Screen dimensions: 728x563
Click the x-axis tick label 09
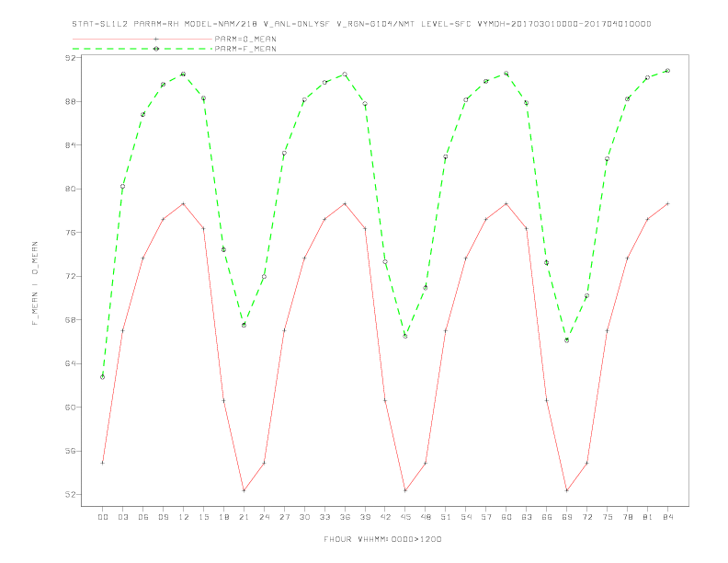tap(163, 517)
